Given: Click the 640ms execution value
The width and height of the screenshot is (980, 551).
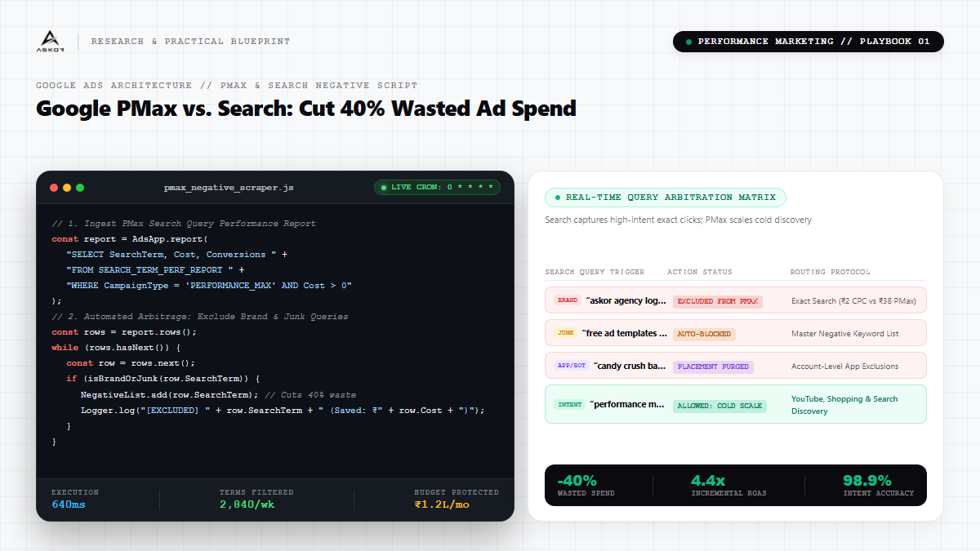Looking at the screenshot, I should click(x=68, y=504).
